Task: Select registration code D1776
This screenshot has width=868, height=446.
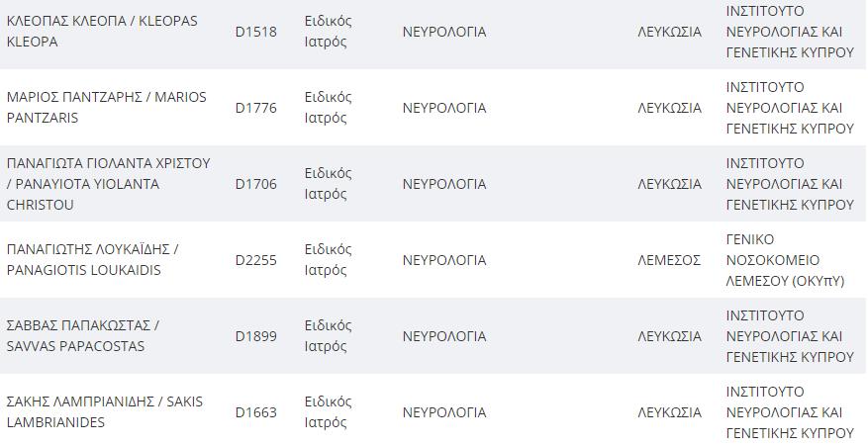Action: pos(255,108)
